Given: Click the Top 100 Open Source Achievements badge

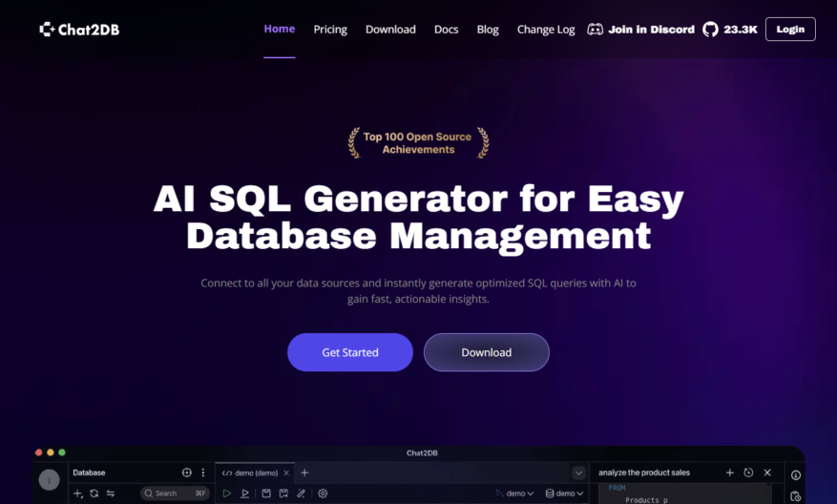Looking at the screenshot, I should 418,143.
